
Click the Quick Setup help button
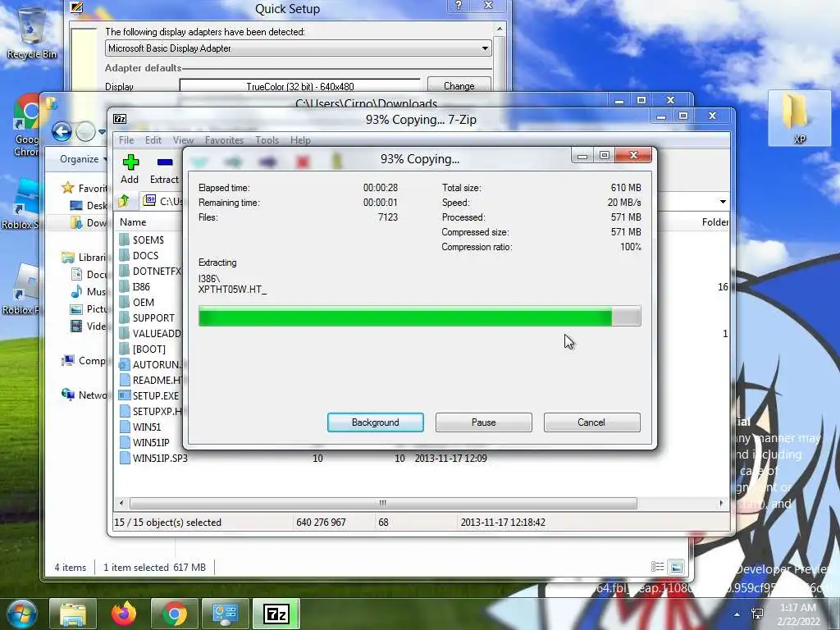tap(459, 6)
